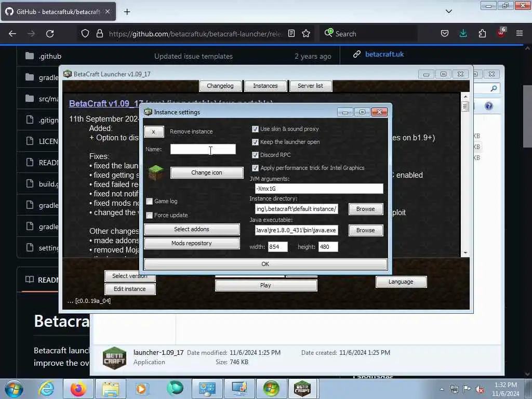Click the taskbar clock 1:32 PM
The height and width of the screenshot is (399, 532).
[506, 389]
